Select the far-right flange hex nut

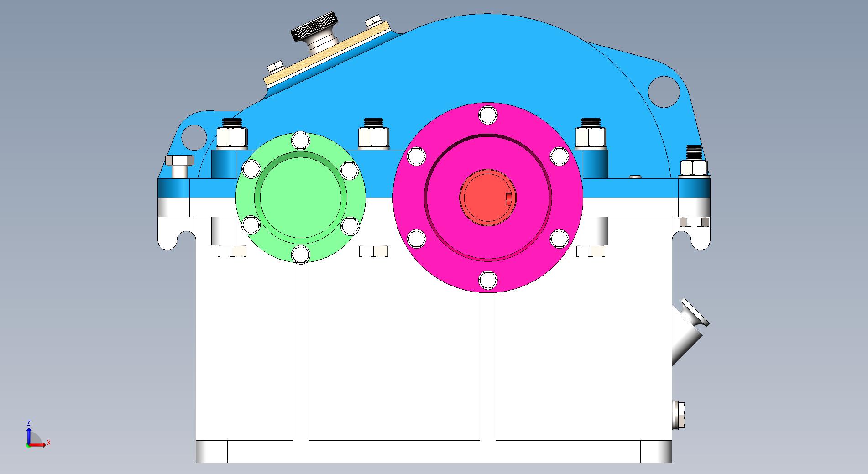tap(695, 168)
